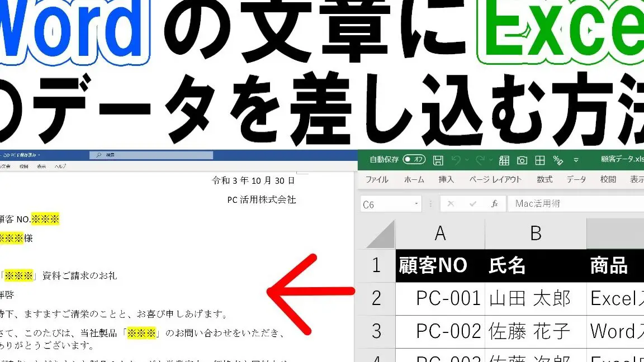Select cell PC-002
This screenshot has width=644, height=362.
[x=440, y=331]
